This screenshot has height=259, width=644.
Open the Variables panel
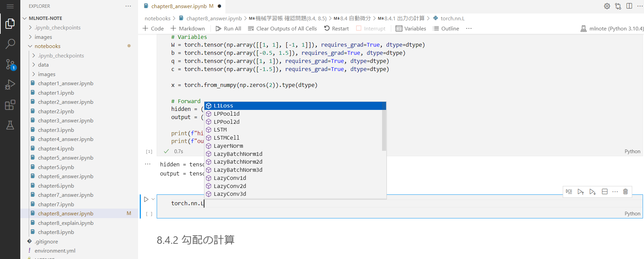[411, 28]
